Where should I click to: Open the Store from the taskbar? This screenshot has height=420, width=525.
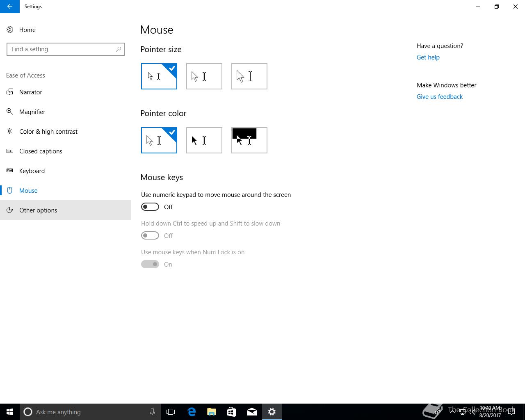tap(232, 412)
